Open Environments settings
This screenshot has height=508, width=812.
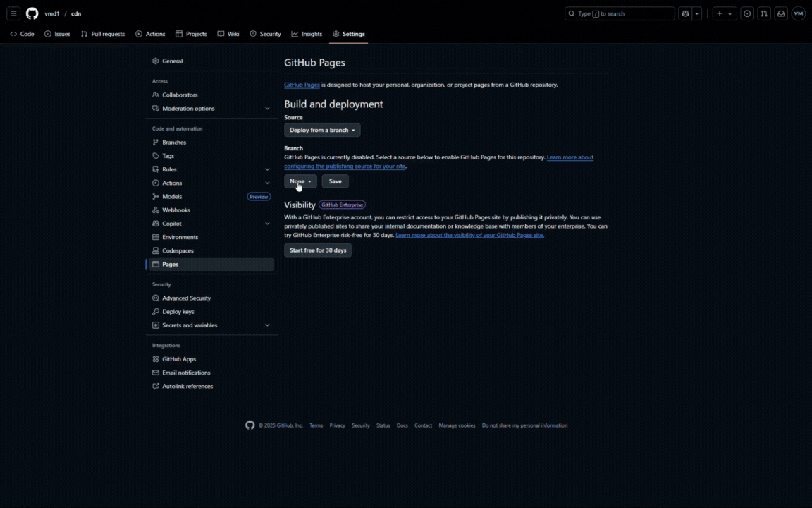(x=211, y=237)
